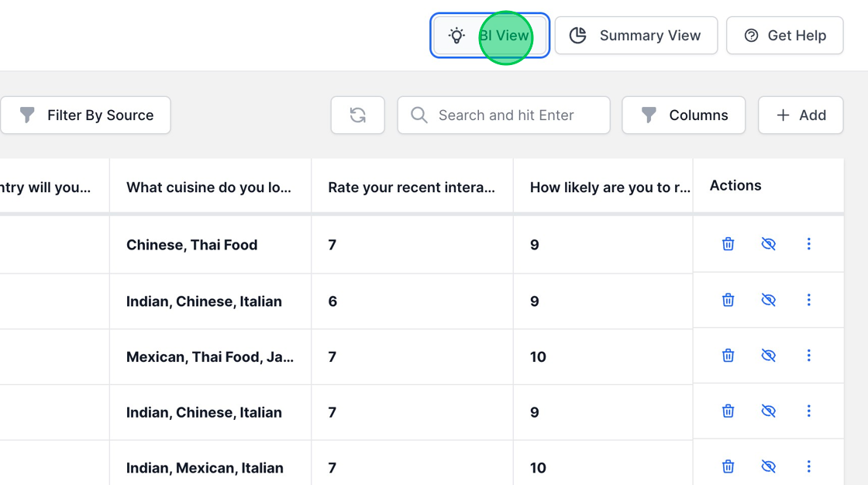Hide the first response using the eye-off toggle

[x=768, y=243]
